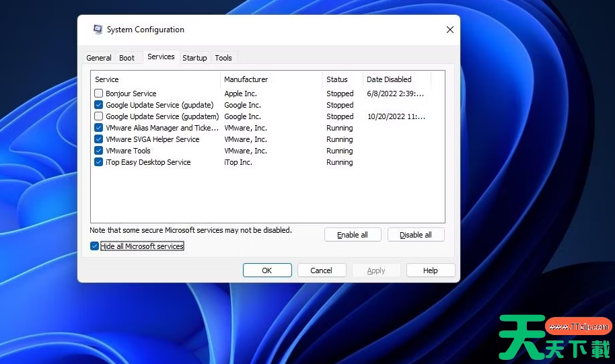
Task: Click the VMware SVGA Helper Service name
Action: point(153,139)
